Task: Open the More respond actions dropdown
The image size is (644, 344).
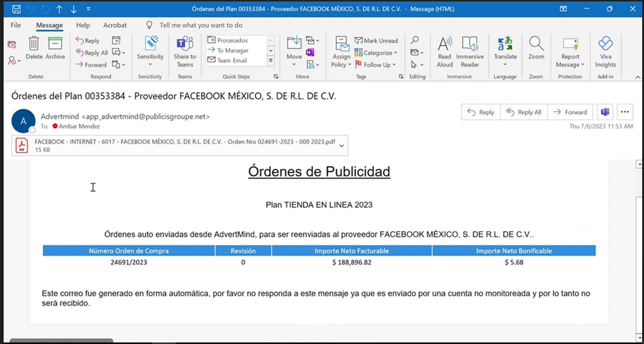Action: (x=119, y=64)
